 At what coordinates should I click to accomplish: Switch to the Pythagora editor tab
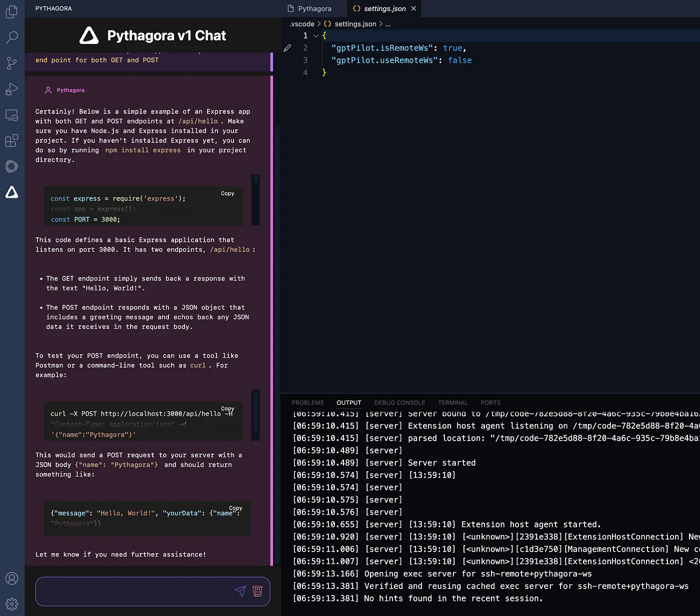[x=314, y=8]
